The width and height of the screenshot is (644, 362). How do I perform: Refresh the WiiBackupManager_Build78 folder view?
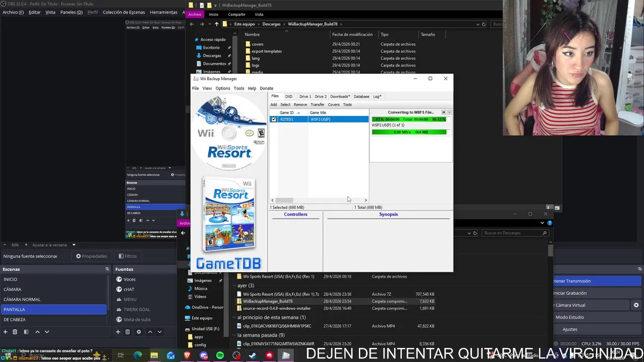tap(484, 24)
